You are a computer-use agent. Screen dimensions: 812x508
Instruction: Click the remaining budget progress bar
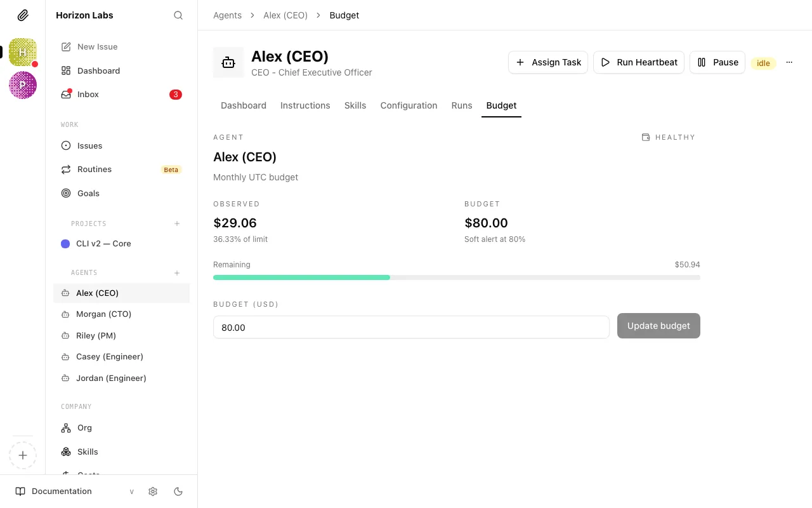457,277
